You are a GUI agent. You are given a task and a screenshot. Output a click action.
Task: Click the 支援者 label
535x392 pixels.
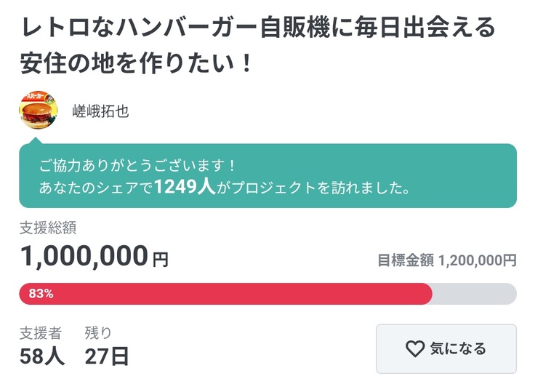[x=41, y=334]
